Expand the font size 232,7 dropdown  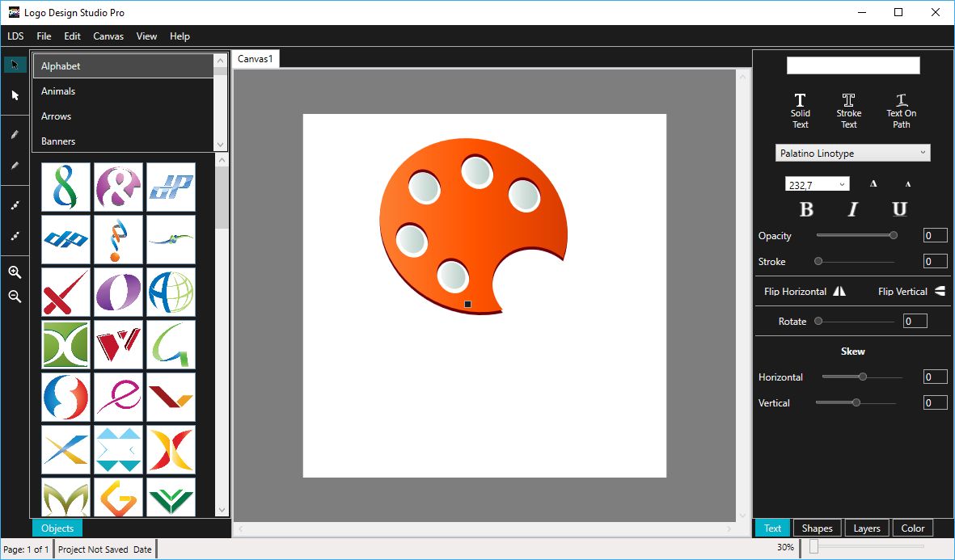point(842,185)
